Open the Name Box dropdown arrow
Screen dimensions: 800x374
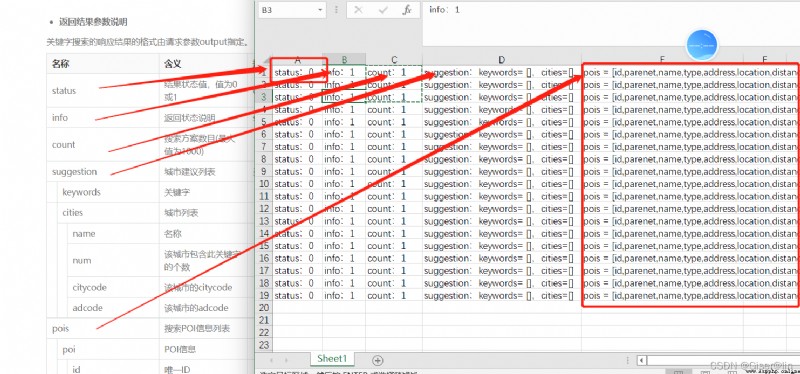320,10
